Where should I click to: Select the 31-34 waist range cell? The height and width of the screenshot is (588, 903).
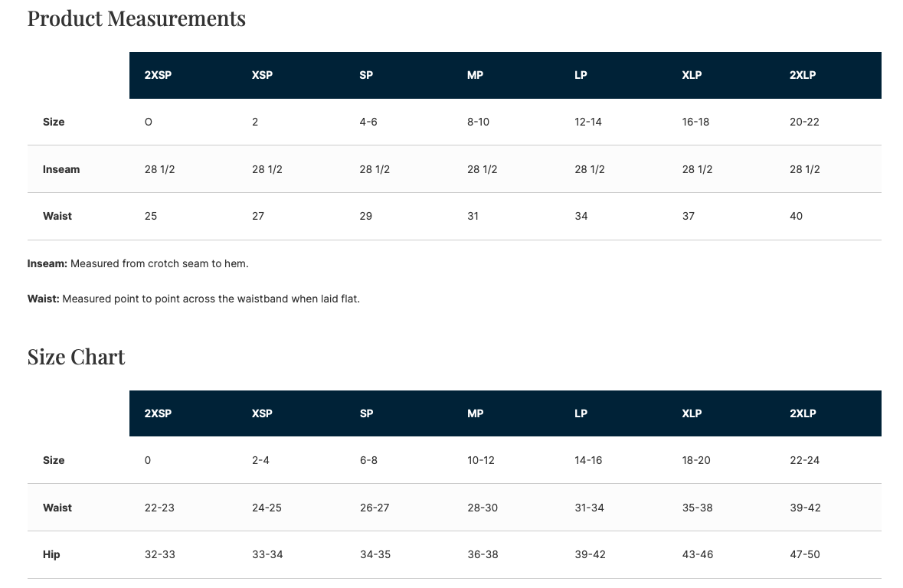click(590, 508)
